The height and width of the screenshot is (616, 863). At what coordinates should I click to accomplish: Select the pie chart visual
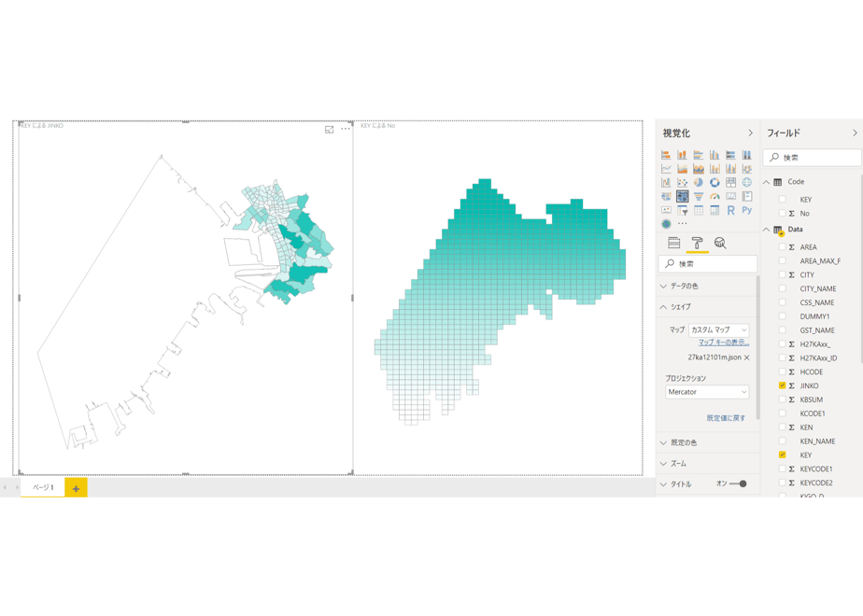[699, 182]
